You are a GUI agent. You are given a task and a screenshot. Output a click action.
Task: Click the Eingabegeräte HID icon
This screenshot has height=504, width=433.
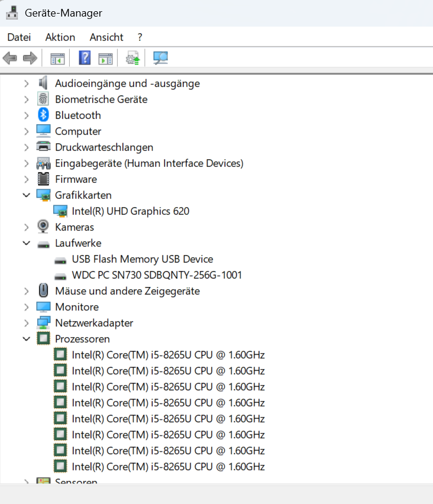point(43,163)
